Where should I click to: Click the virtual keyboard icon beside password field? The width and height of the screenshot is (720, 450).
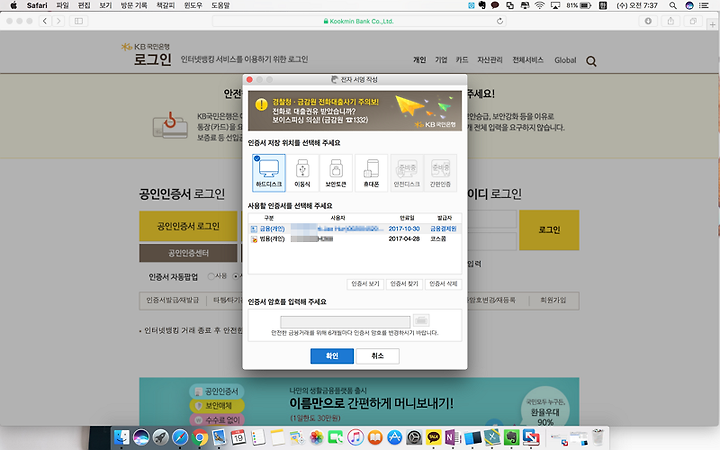pos(421,320)
